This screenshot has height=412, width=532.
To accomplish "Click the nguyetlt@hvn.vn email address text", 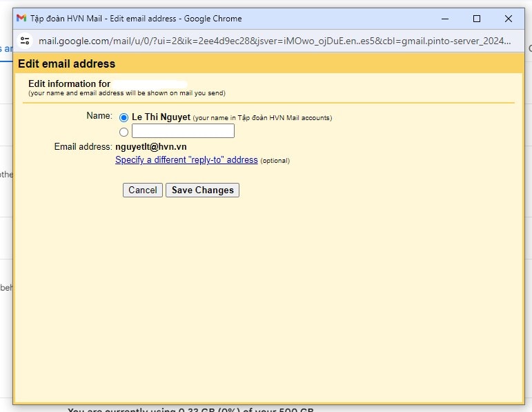I will (151, 147).
